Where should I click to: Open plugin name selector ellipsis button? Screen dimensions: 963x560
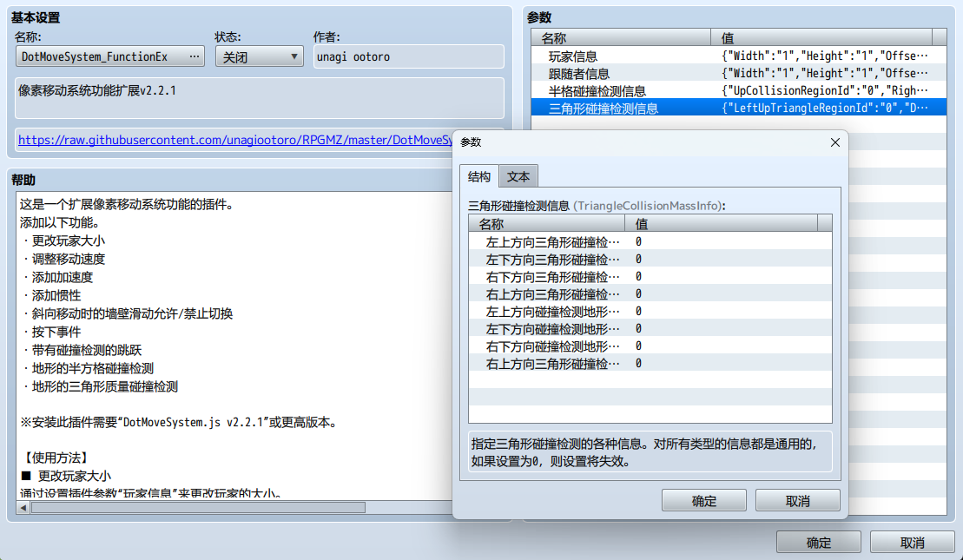point(194,56)
